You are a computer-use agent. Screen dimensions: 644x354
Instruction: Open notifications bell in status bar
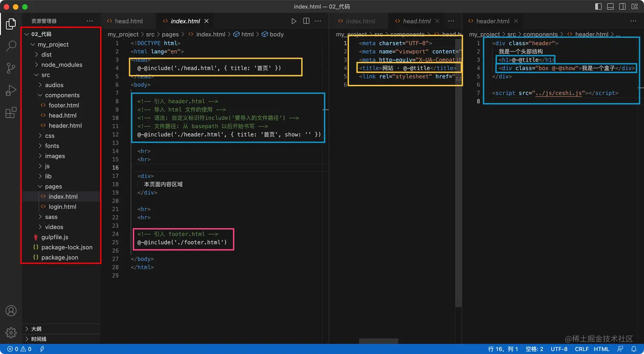[634, 349]
